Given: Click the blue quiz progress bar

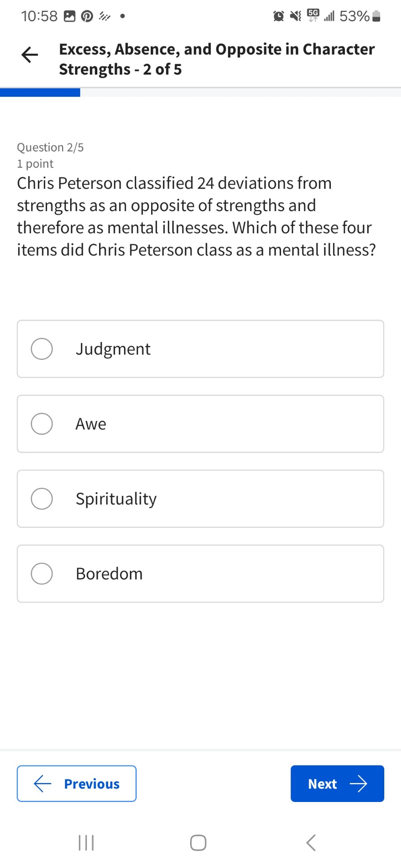Looking at the screenshot, I should (40, 93).
